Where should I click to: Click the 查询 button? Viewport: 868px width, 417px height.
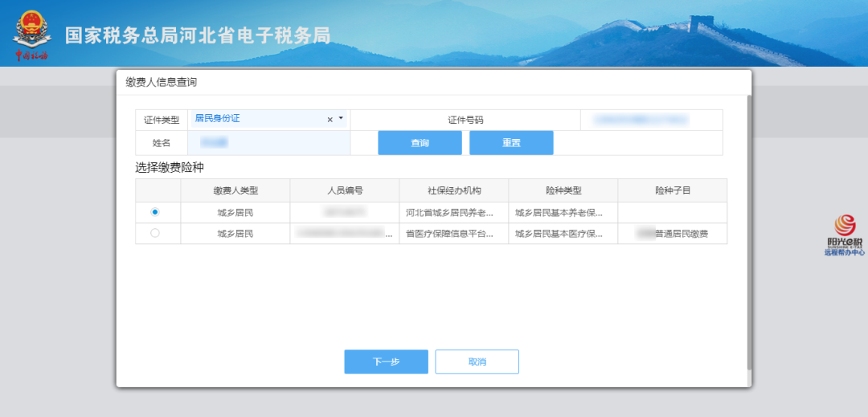pyautogui.click(x=420, y=143)
